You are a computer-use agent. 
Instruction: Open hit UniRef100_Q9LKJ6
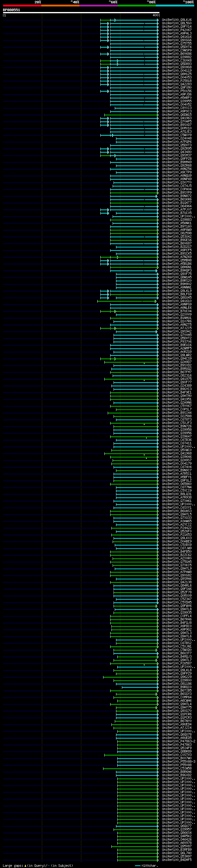coord(177,20)
